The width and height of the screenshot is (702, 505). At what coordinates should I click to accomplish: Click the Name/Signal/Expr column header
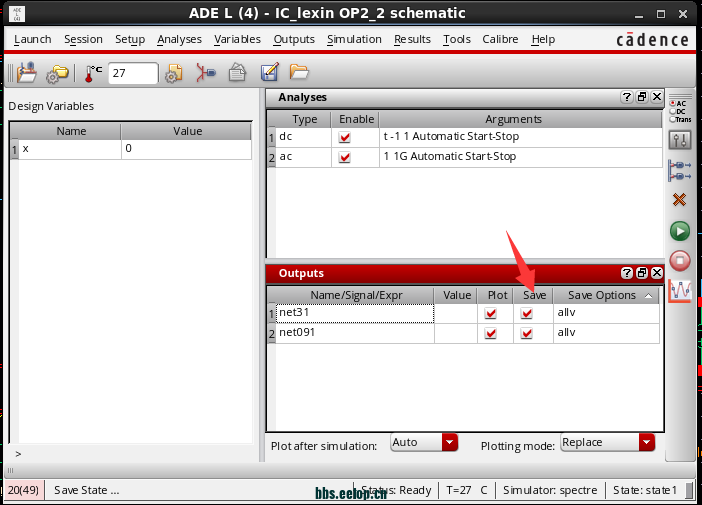tap(356, 295)
